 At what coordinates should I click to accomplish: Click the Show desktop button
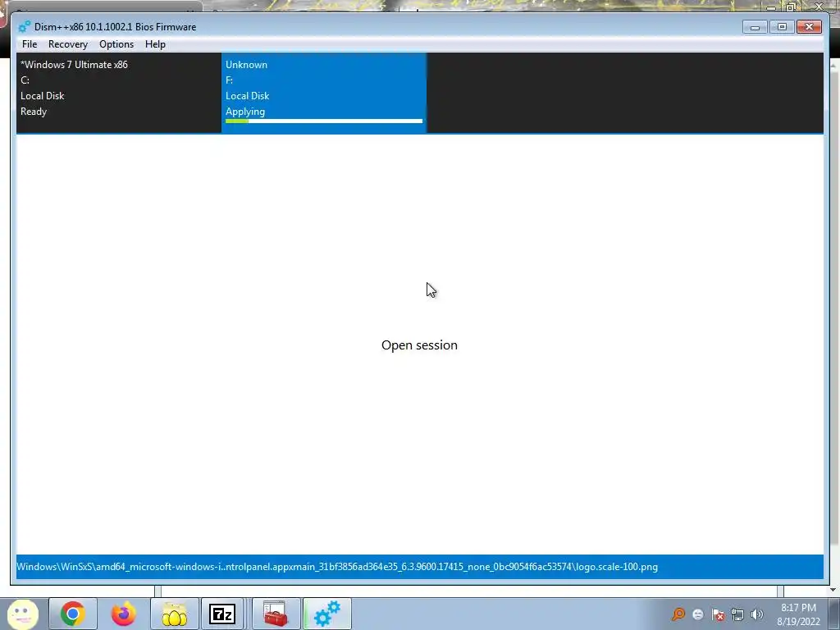(x=835, y=614)
